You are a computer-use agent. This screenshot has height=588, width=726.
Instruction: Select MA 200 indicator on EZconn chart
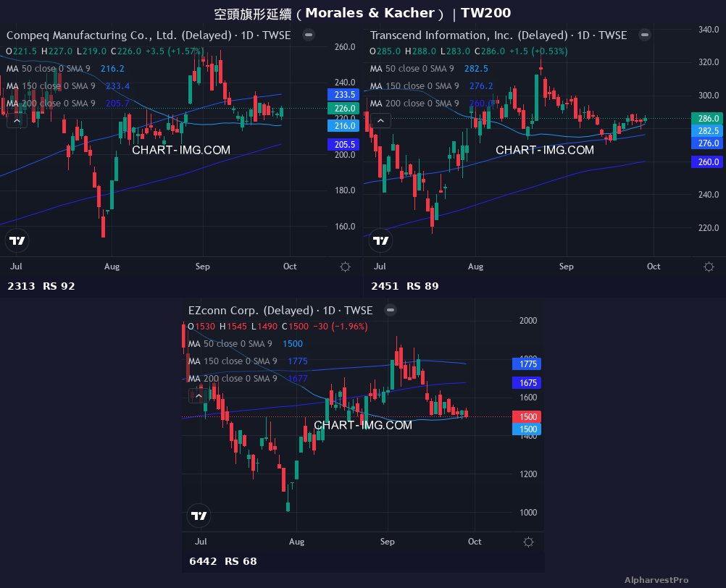(248, 379)
